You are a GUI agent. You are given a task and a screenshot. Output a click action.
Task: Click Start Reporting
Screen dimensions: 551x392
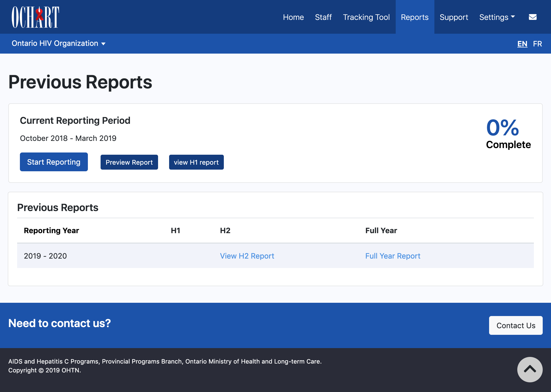click(54, 162)
